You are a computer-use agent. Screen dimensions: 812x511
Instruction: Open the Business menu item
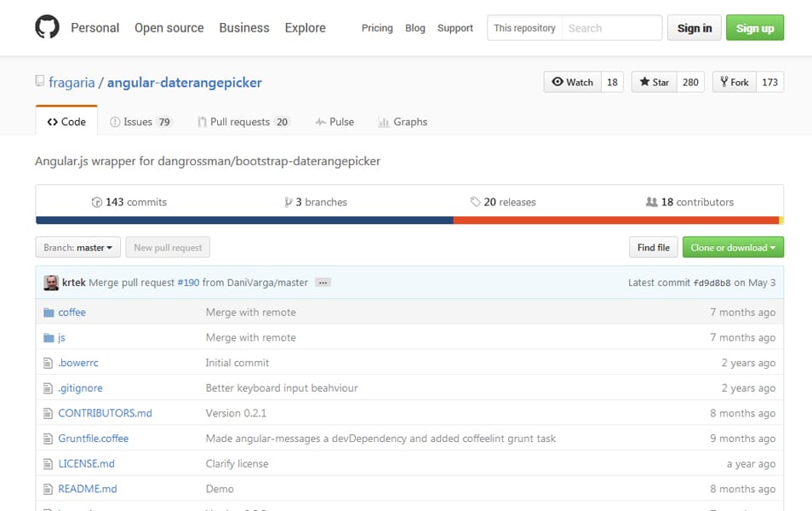(244, 27)
